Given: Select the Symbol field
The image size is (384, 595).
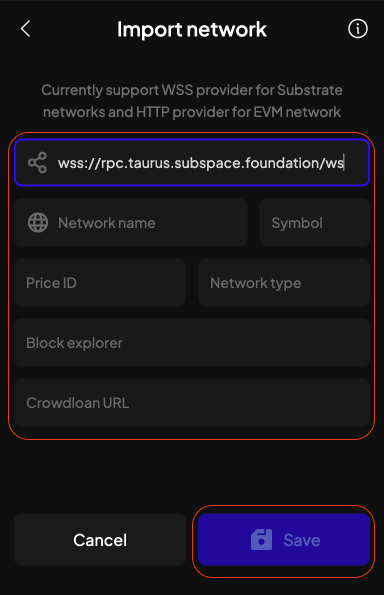Looking at the screenshot, I should tap(315, 223).
